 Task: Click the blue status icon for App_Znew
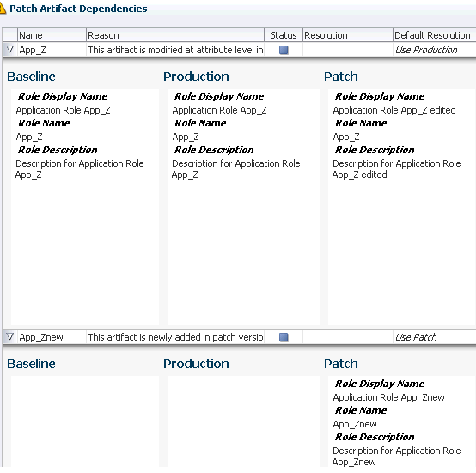(x=284, y=337)
